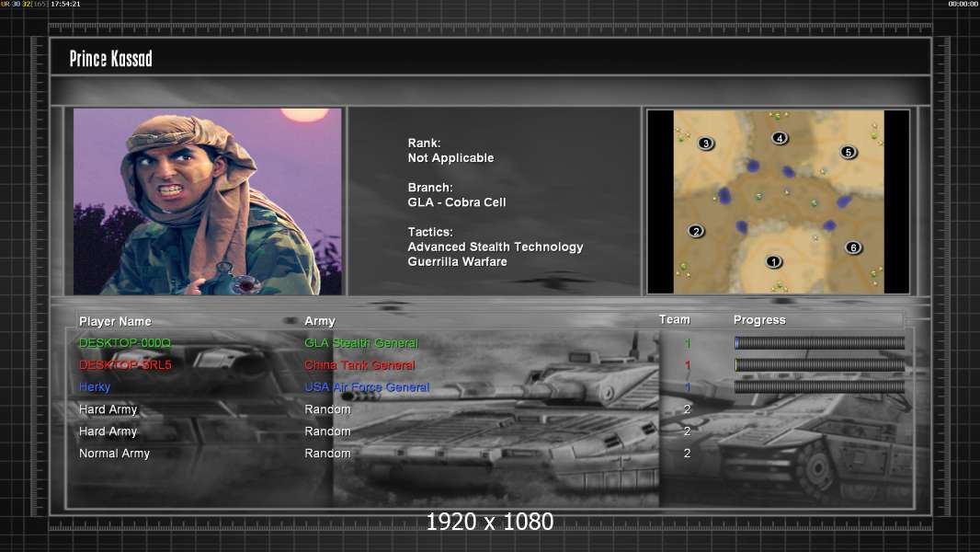Select the Normal Army player row
The width and height of the screenshot is (980, 552).
coord(114,454)
